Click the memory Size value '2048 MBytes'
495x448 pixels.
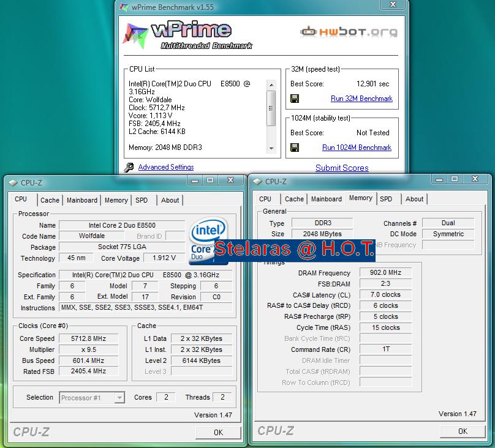323,234
